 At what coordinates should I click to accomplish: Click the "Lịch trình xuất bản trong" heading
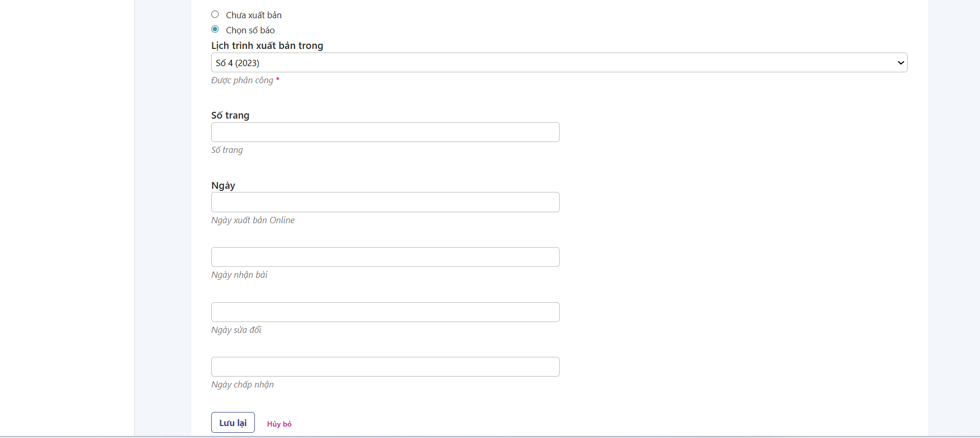[267, 46]
